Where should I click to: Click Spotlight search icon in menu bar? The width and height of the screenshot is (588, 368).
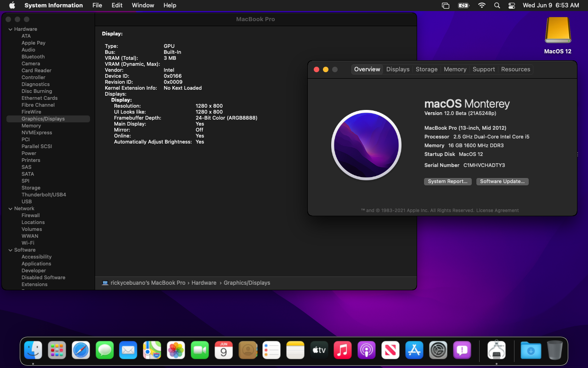click(497, 6)
